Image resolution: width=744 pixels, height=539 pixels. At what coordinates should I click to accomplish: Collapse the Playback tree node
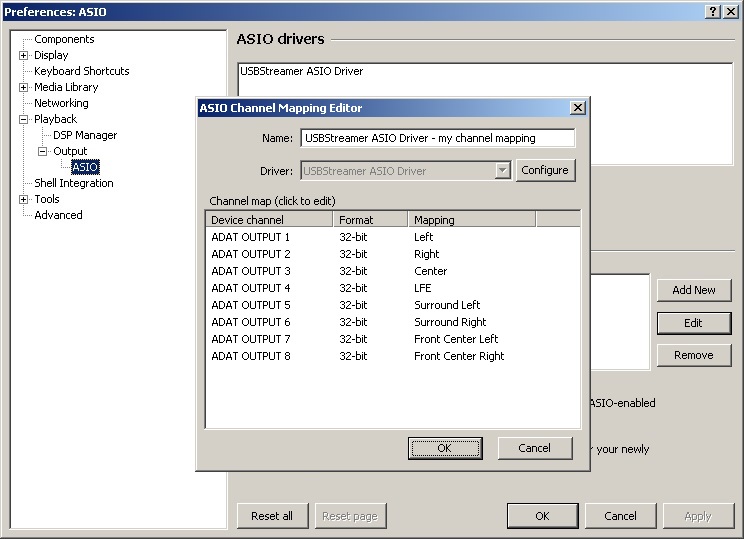pos(24,120)
